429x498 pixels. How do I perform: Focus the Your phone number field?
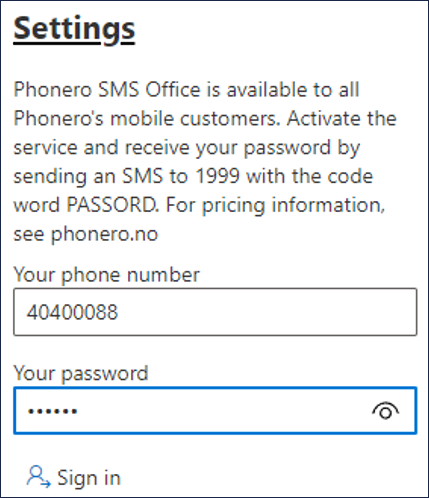tap(215, 312)
